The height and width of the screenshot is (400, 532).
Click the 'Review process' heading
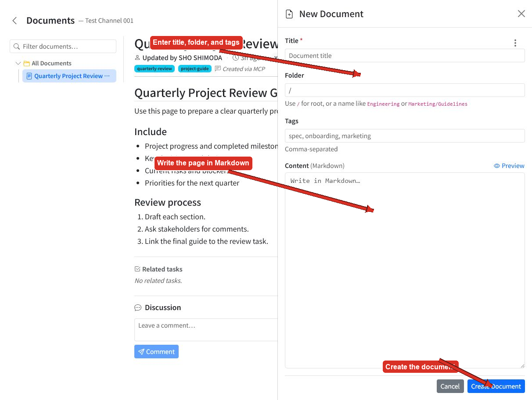168,202
